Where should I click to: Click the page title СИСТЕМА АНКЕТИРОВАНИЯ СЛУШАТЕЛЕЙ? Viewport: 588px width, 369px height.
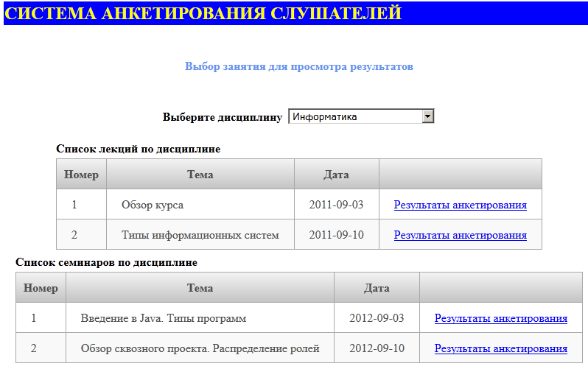pos(203,13)
